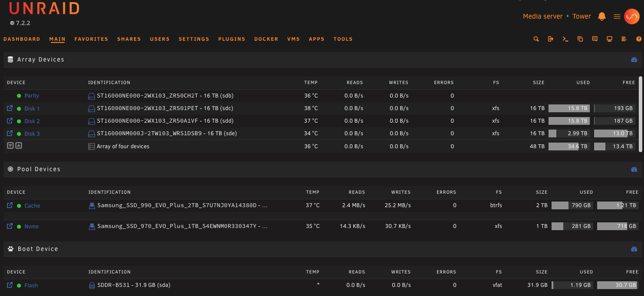Toggle Pool Devices dashboard view icon
Screen dimensions: 644x296
pyautogui.click(x=634, y=169)
